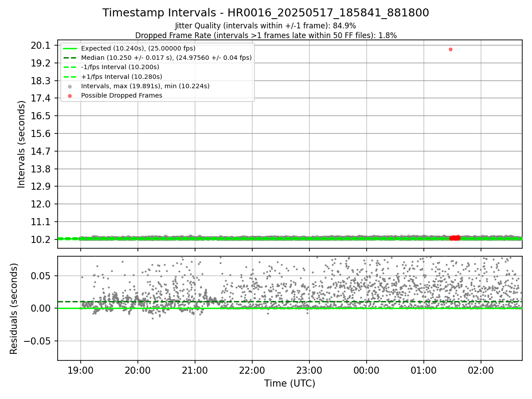Click the 'Residuals (seconds)' y-axis label
532x399 pixels.
coord(14,309)
